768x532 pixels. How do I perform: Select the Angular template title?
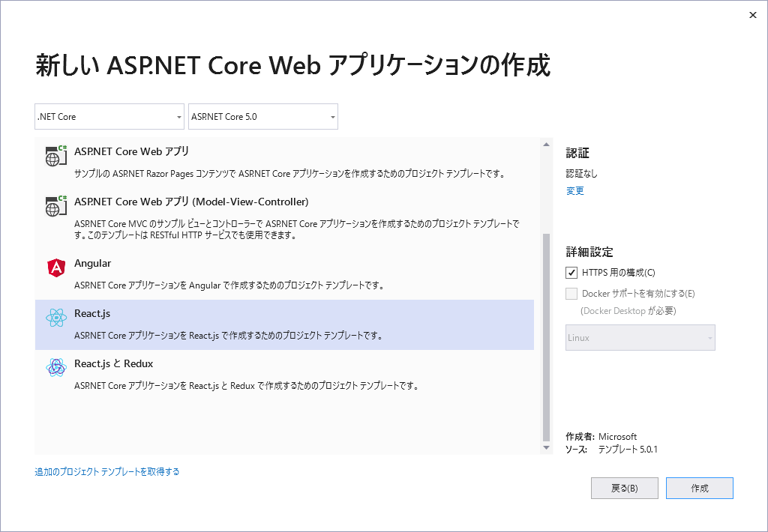coord(92,263)
